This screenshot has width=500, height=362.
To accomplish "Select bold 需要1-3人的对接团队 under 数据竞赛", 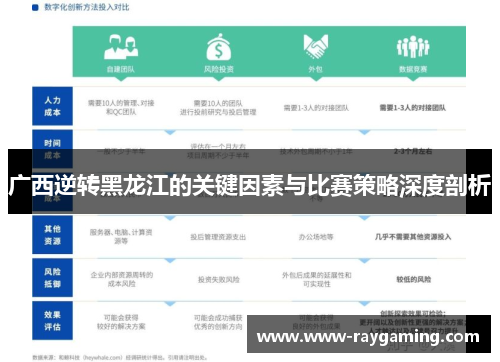I will pyautogui.click(x=413, y=108).
